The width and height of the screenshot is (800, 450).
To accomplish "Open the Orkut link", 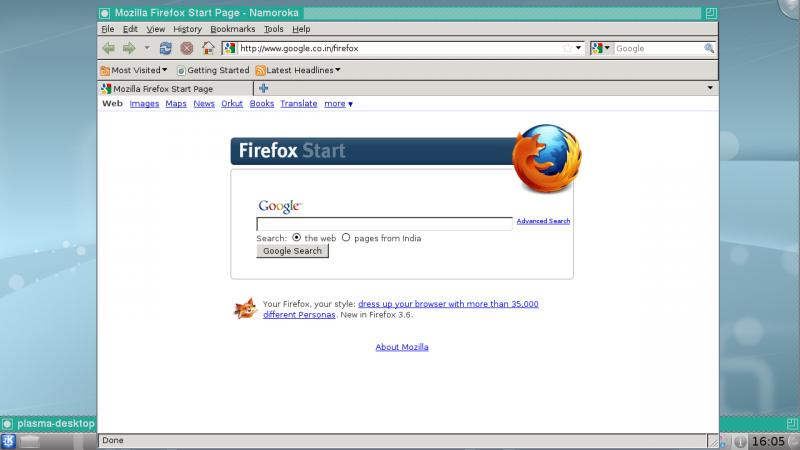I will pyautogui.click(x=232, y=104).
